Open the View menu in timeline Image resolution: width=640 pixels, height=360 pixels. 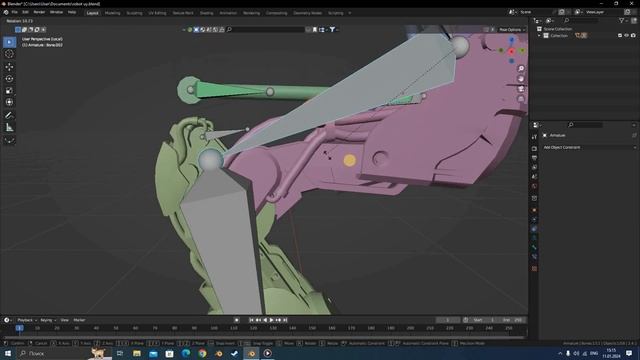click(x=64, y=320)
